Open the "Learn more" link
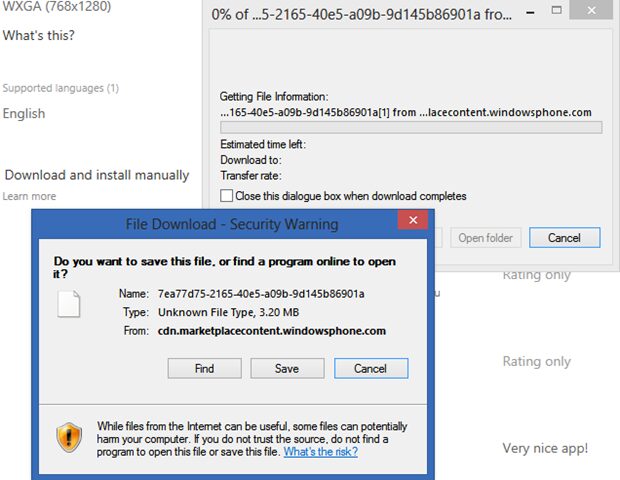The width and height of the screenshot is (620, 480). click(29, 196)
